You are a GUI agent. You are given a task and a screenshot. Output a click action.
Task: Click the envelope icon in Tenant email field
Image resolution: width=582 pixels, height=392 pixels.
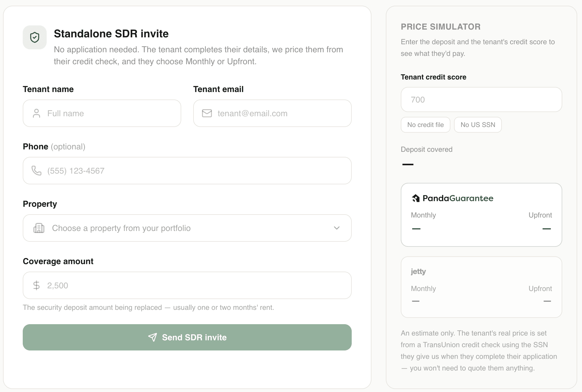[207, 113]
